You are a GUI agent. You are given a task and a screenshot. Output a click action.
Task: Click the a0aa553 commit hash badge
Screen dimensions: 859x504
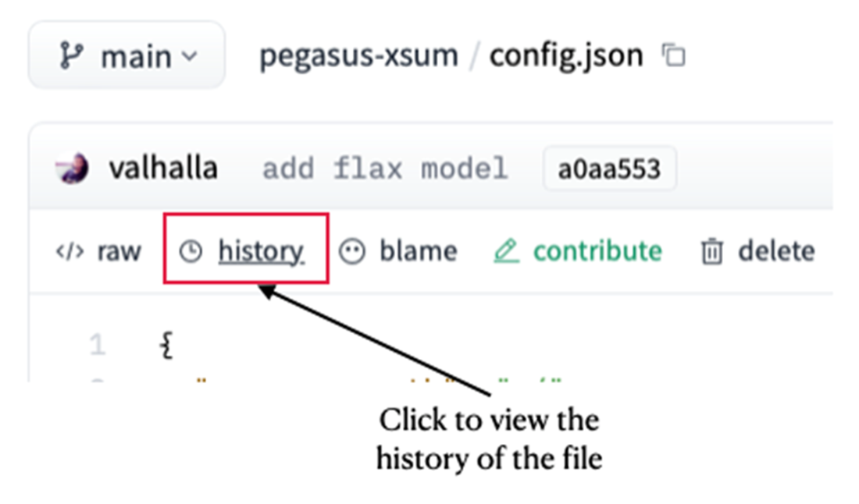pyautogui.click(x=609, y=169)
